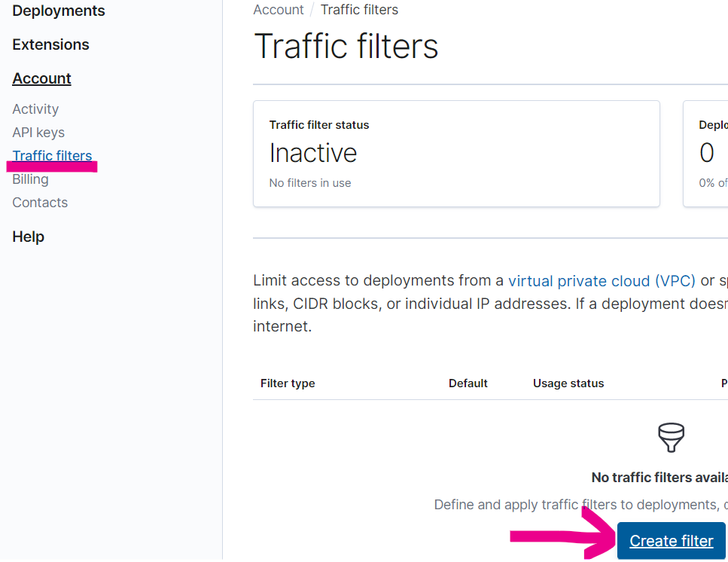Navigate to API keys
Image resolution: width=728 pixels, height=562 pixels.
[x=38, y=133]
